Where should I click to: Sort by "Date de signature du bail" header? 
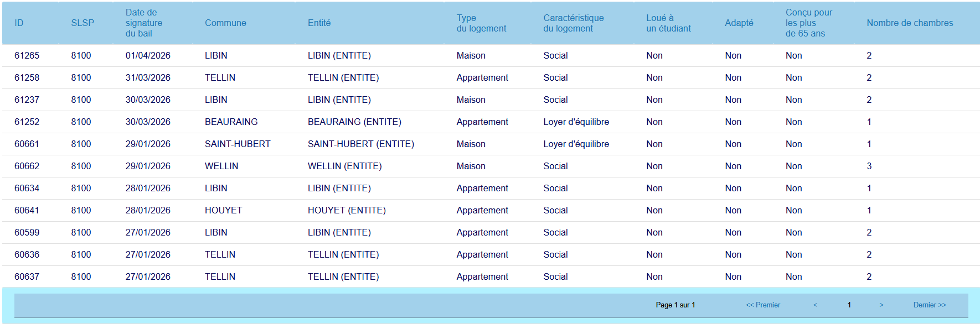pos(143,23)
